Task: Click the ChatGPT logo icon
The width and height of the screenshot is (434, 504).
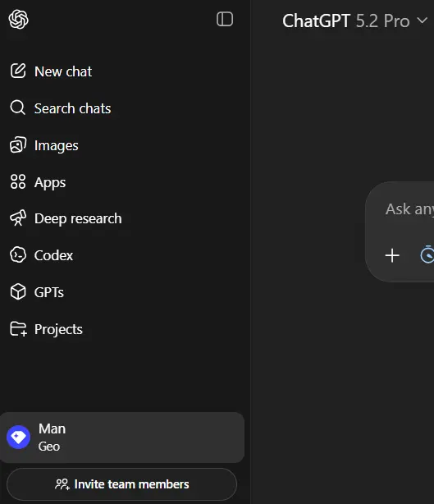Action: pos(18,19)
